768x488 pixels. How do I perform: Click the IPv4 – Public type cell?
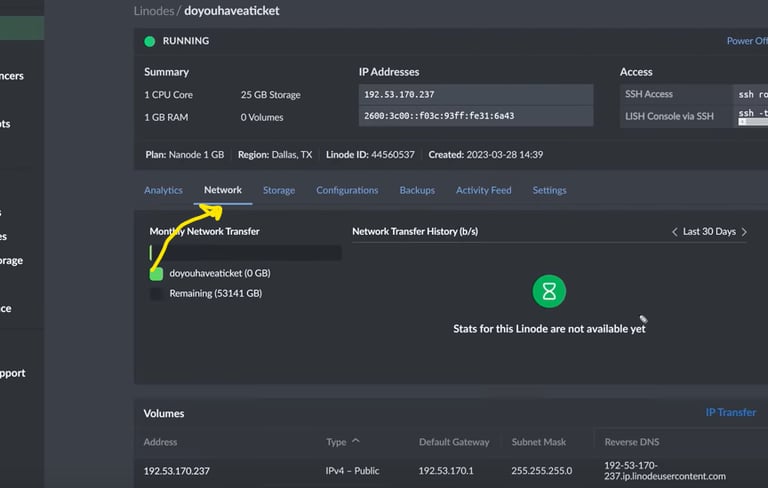(x=352, y=471)
